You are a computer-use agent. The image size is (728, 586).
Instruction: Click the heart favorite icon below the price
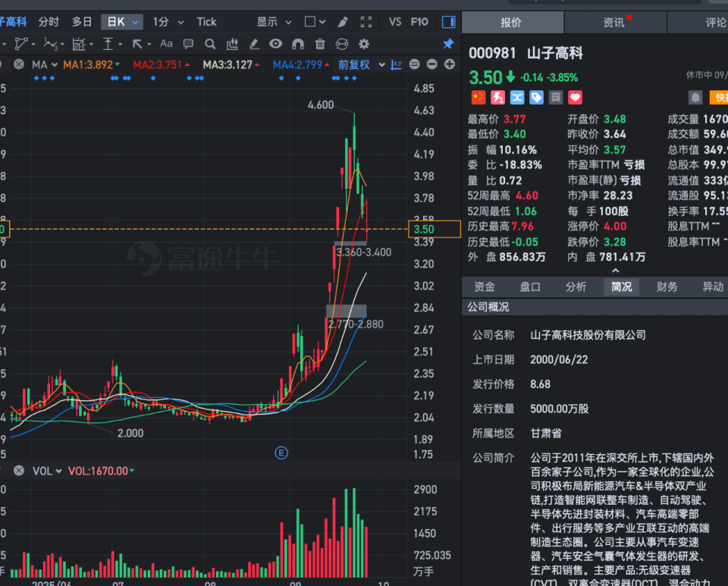pyautogui.click(x=574, y=97)
